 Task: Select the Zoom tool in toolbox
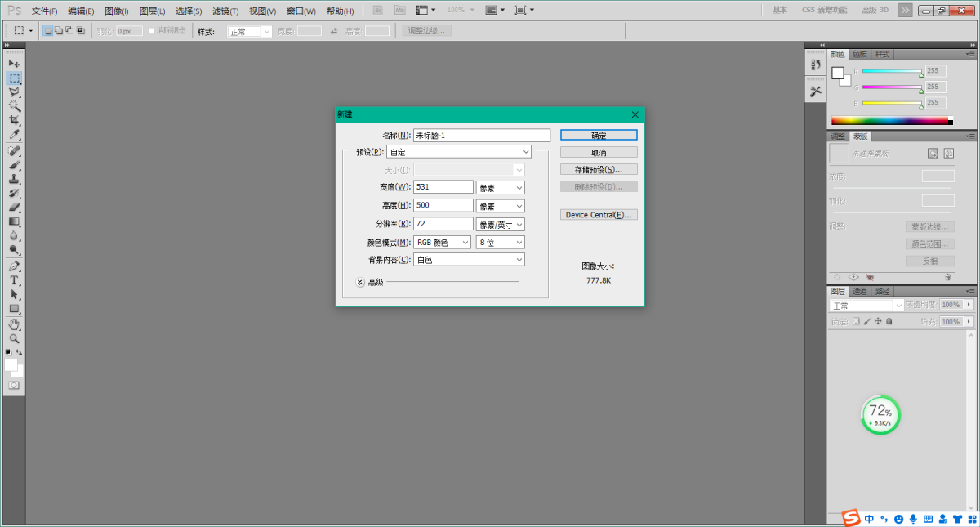point(15,338)
